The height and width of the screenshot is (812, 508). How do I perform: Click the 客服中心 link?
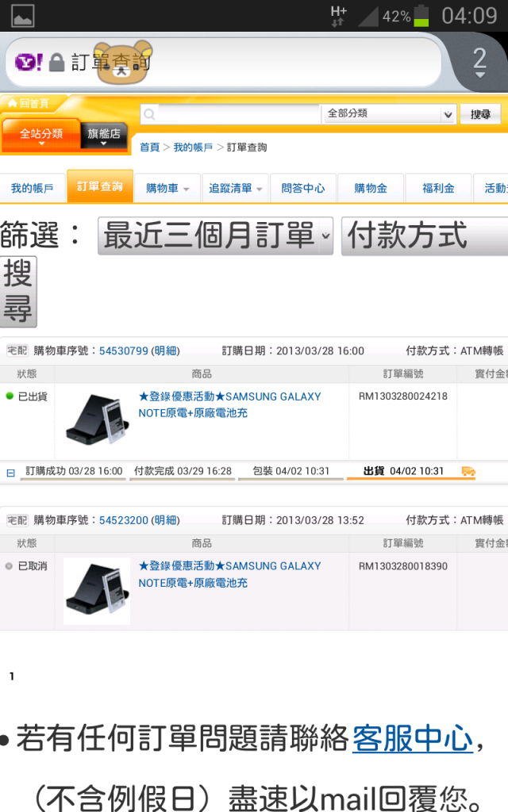point(413,738)
